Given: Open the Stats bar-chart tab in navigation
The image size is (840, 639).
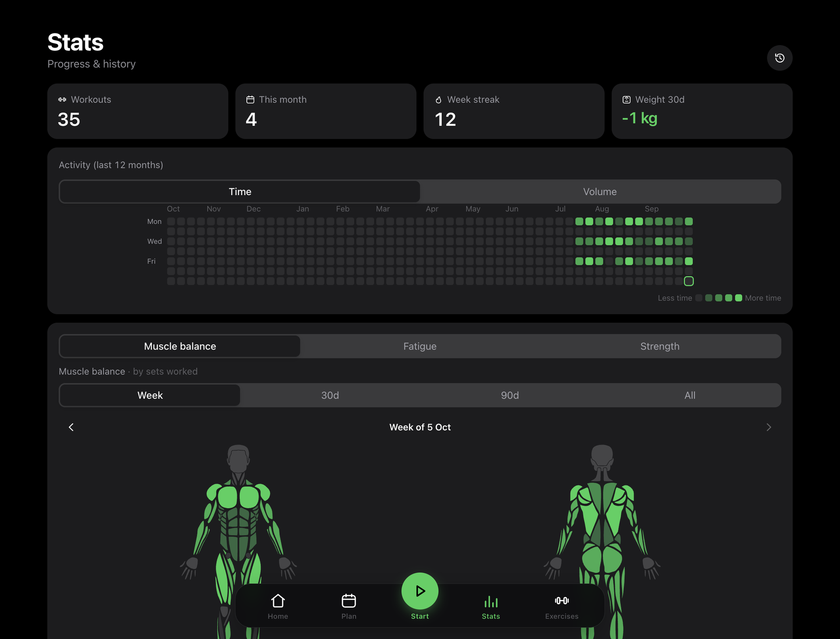Looking at the screenshot, I should tap(491, 606).
